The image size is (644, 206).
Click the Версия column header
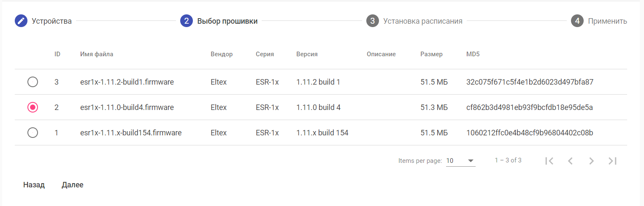(307, 54)
